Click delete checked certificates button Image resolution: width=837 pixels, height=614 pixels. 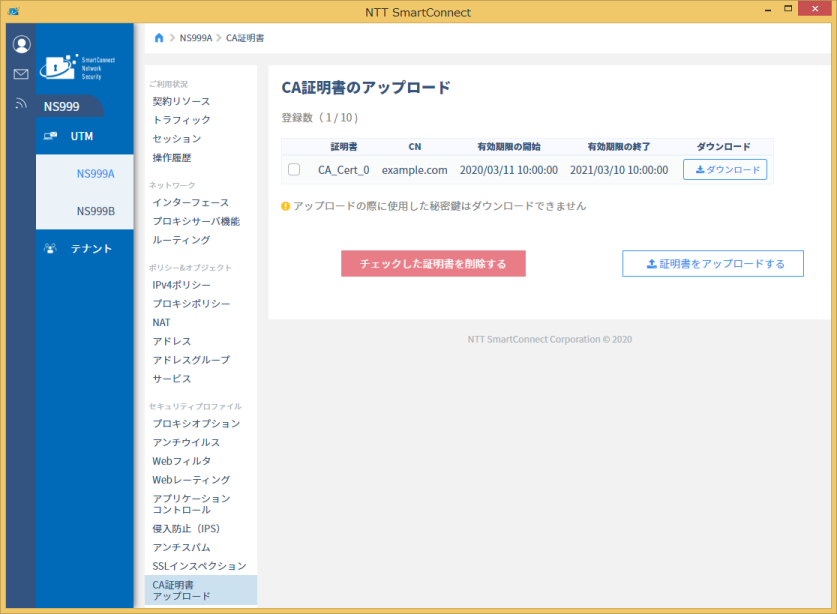point(433,263)
